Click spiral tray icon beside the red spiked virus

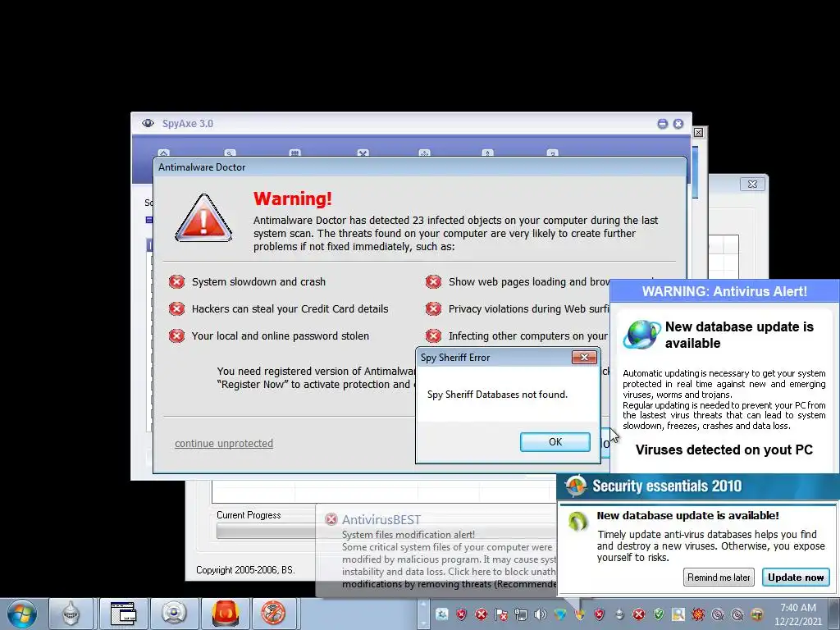(718, 614)
